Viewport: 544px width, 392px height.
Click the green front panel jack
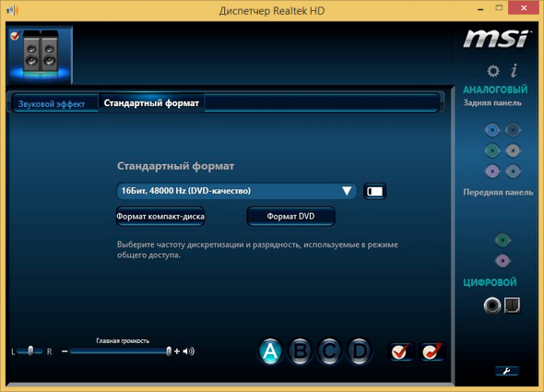click(503, 240)
